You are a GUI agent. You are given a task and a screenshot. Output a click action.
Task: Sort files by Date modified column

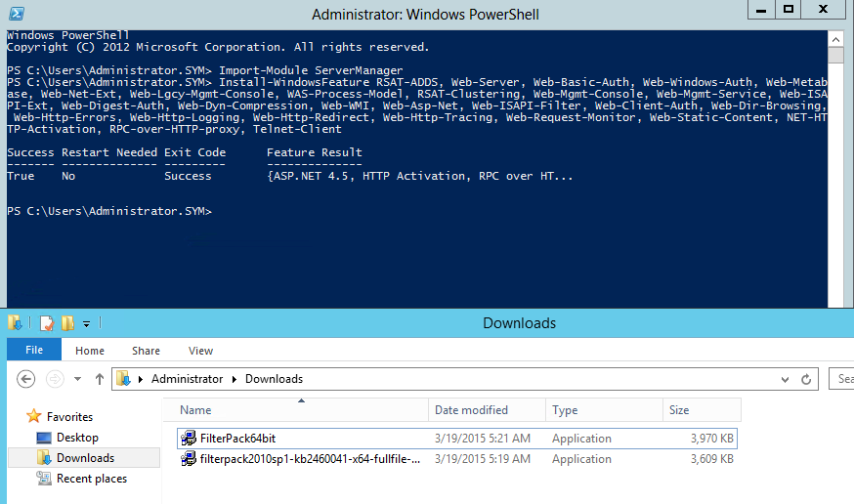(487, 410)
